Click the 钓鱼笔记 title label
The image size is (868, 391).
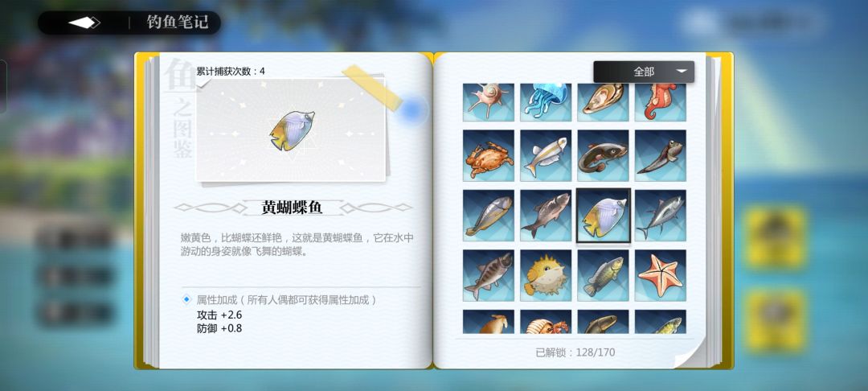point(178,23)
